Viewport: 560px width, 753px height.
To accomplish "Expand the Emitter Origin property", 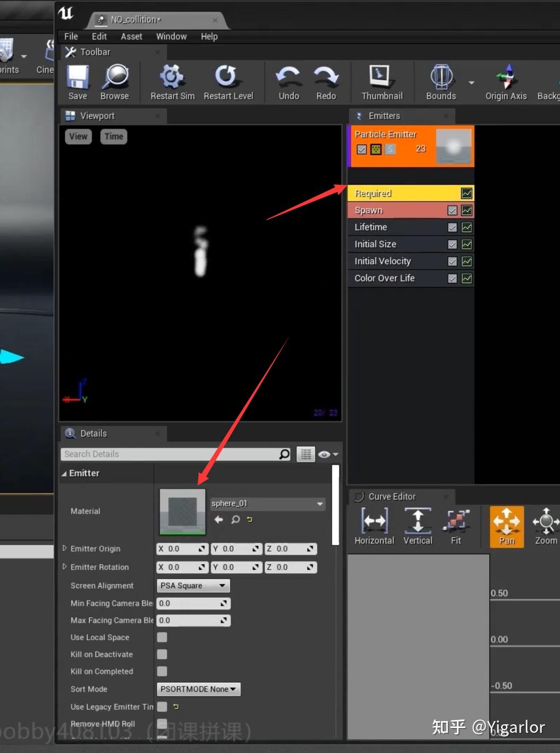I will click(x=65, y=548).
